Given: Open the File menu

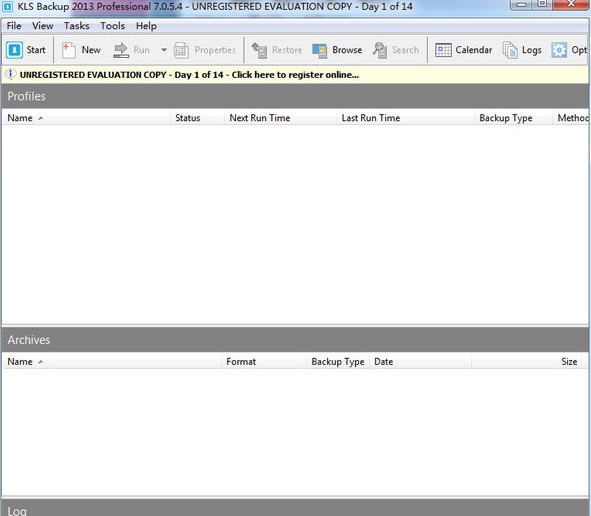Looking at the screenshot, I should [14, 26].
